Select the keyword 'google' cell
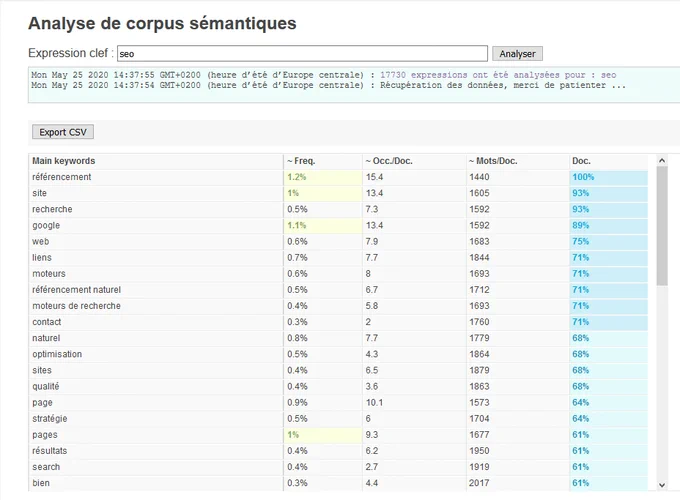 156,225
